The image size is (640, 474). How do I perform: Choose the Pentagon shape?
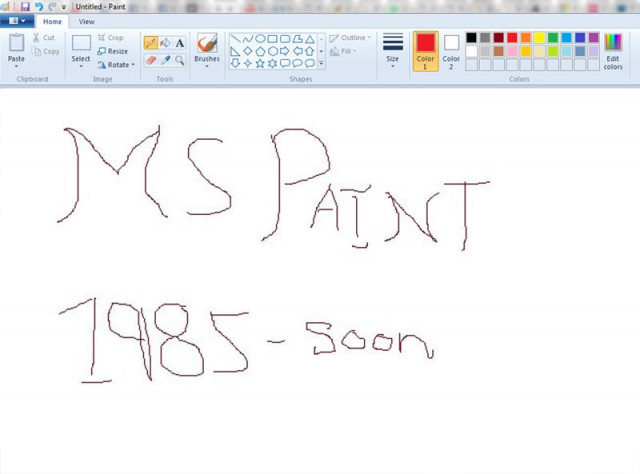point(260,51)
